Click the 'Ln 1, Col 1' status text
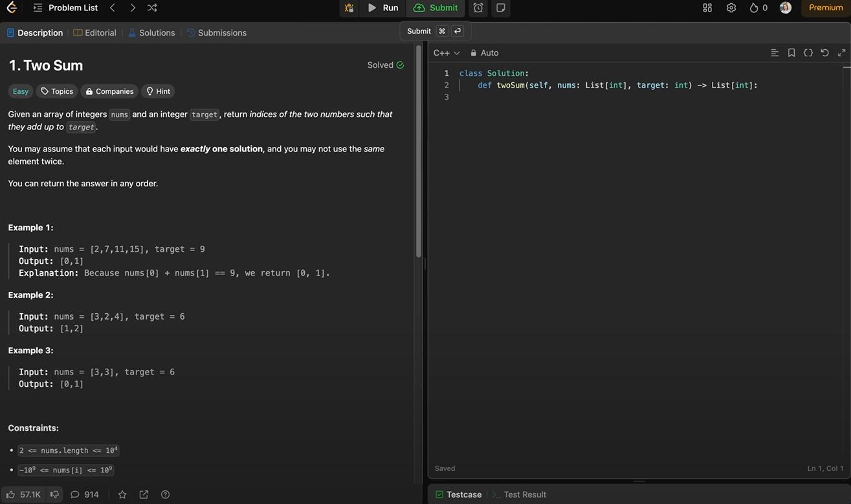851x504 pixels. tap(825, 468)
